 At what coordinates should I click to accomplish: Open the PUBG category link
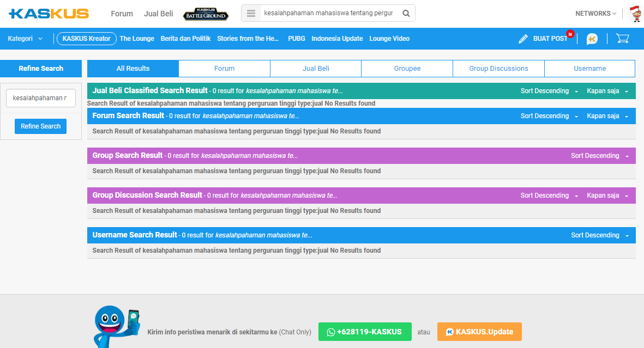(297, 39)
